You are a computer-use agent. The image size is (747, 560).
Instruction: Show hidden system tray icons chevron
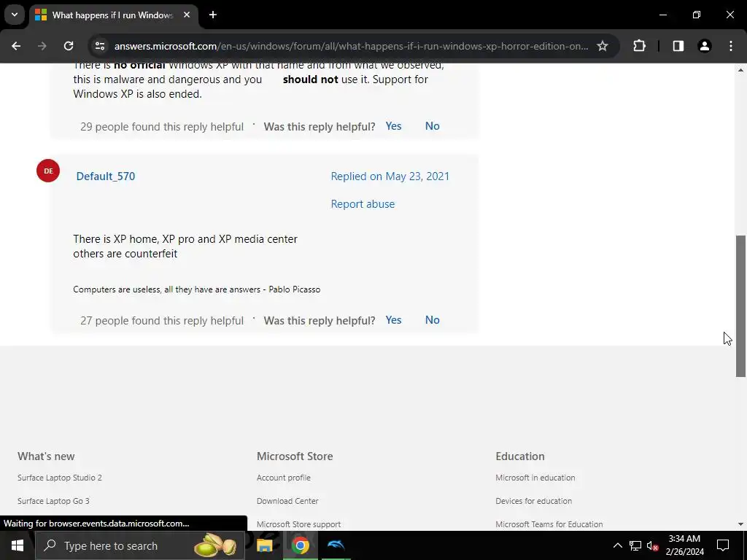[x=617, y=545]
